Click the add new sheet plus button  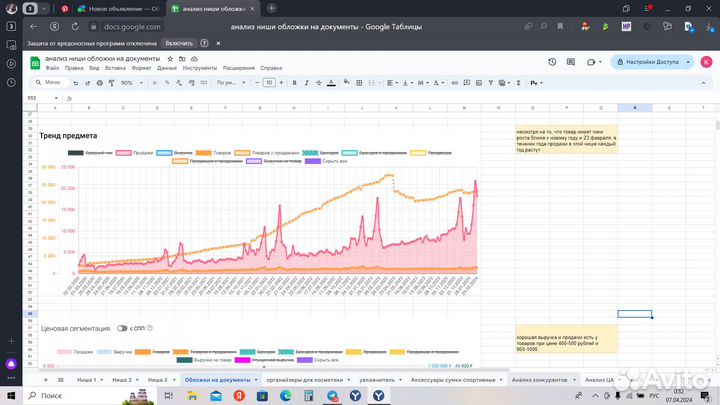(x=47, y=380)
